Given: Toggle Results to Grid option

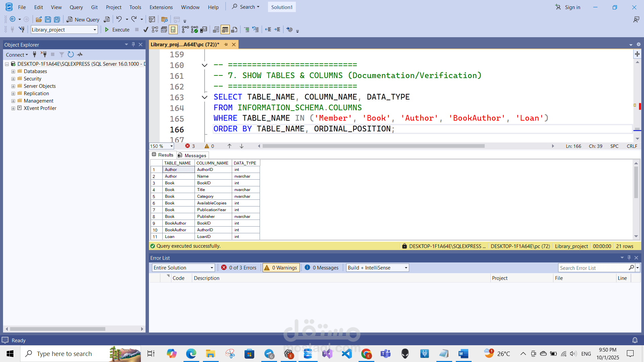Looking at the screenshot, I should point(225,29).
